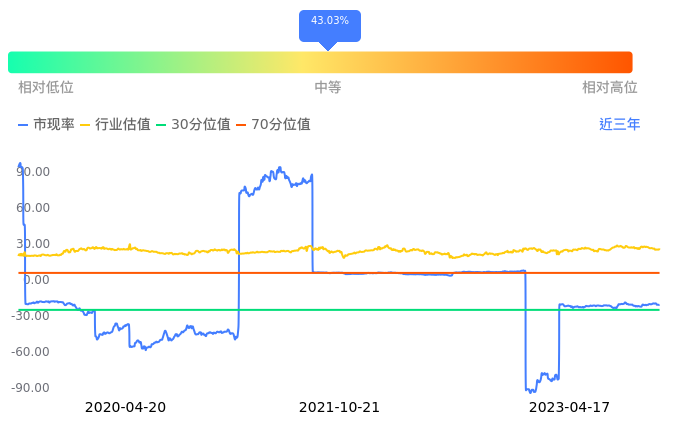Click the 中等 label under the bar
686x442 pixels.
328,88
